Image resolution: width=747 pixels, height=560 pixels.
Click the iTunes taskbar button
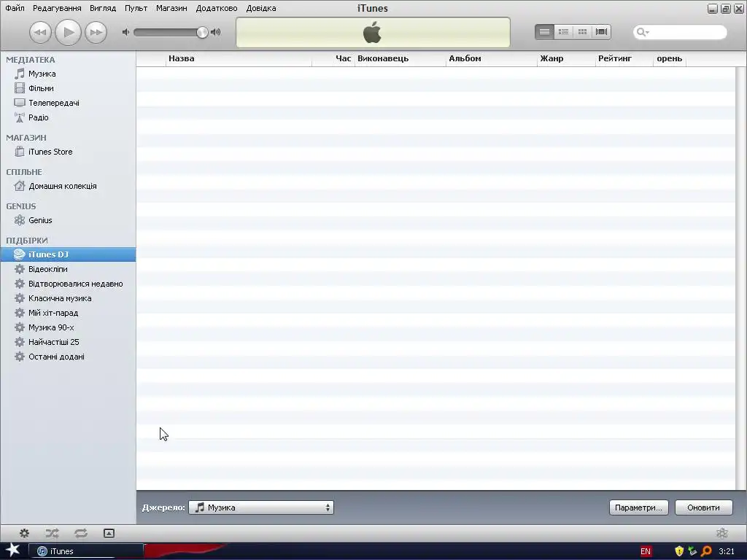click(x=86, y=551)
